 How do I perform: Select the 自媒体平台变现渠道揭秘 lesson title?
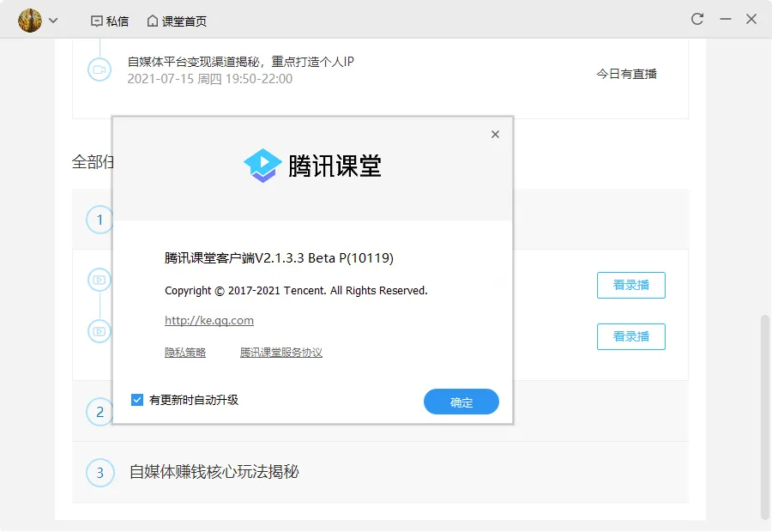241,62
